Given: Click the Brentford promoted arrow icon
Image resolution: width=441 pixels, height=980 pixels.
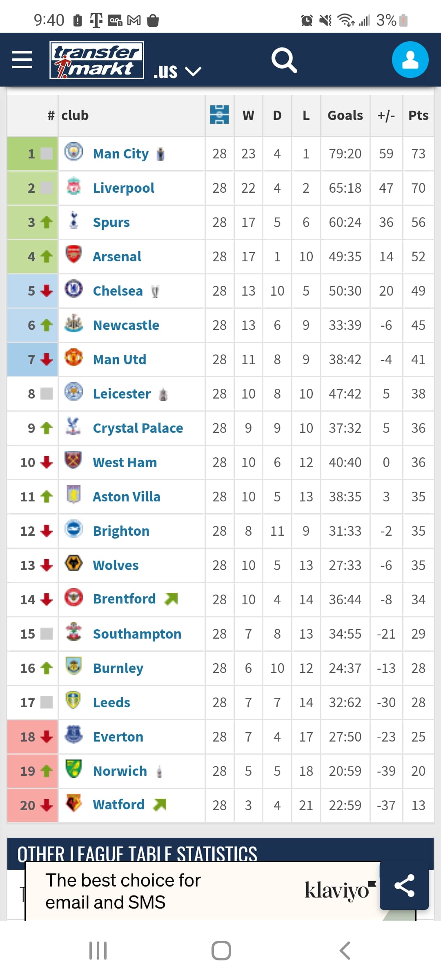Looking at the screenshot, I should [x=171, y=599].
